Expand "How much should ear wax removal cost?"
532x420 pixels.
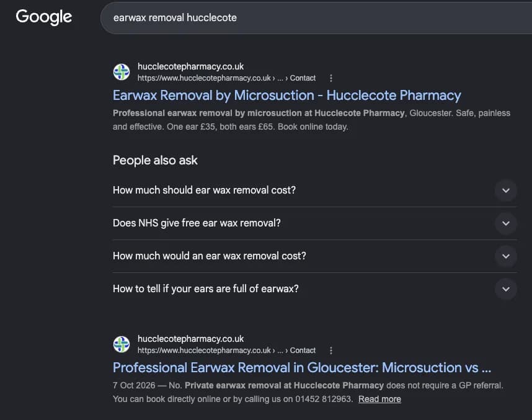point(314,190)
